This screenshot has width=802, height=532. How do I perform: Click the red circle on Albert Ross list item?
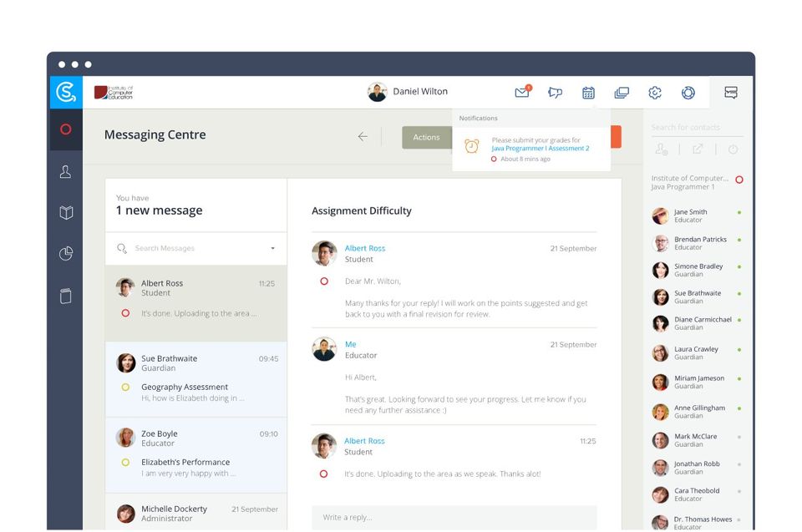coord(125,313)
